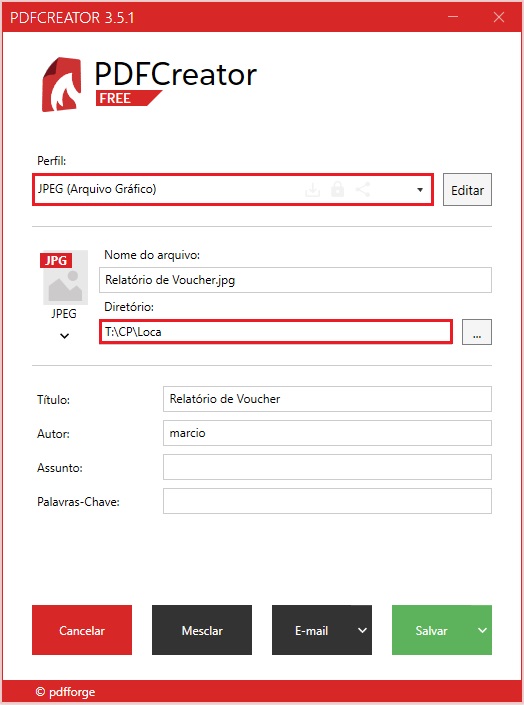Viewport: 524px width, 705px height.
Task: Click the PDFCreator flame logo
Action: click(62, 84)
